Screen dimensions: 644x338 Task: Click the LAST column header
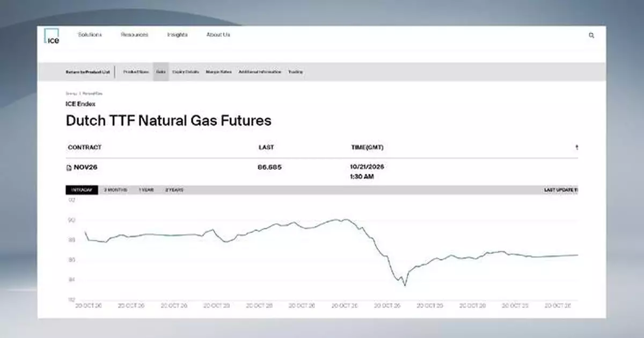(265, 147)
